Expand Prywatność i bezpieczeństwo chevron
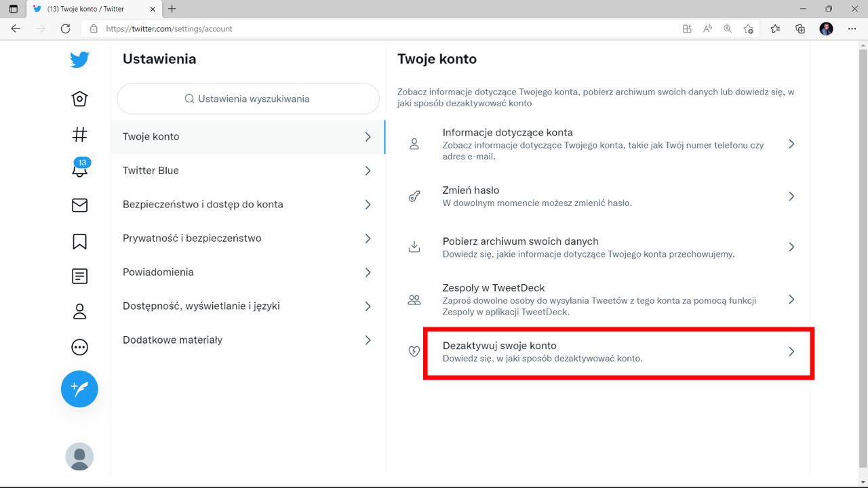868x488 pixels. click(368, 239)
